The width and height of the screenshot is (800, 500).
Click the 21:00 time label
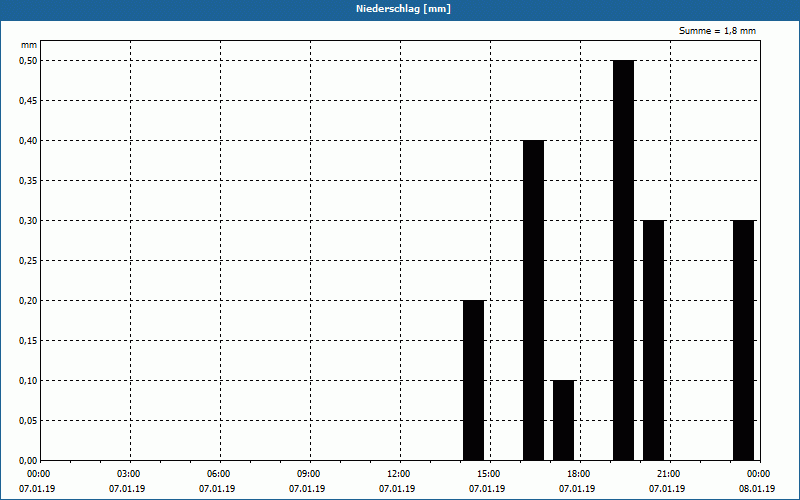[x=669, y=474]
